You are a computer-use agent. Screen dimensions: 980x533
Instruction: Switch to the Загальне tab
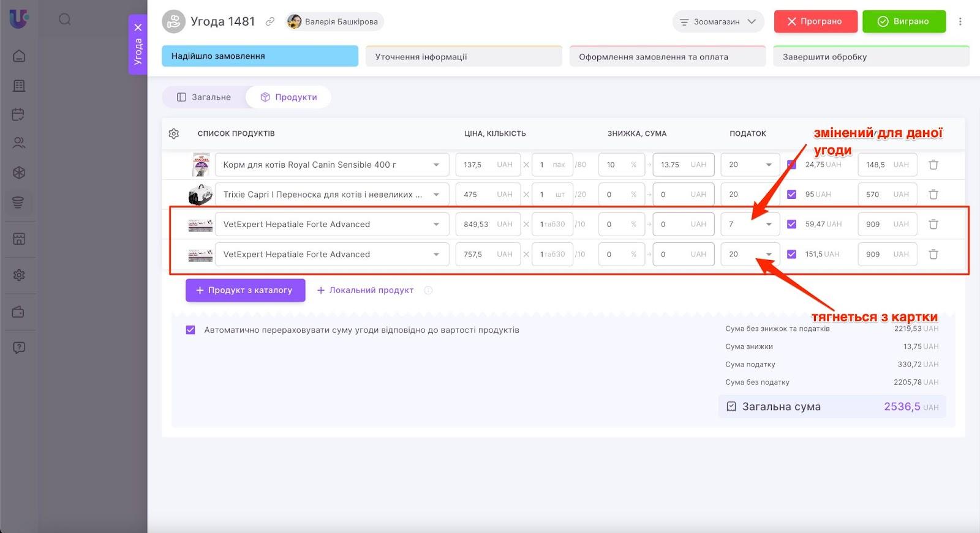tap(204, 97)
